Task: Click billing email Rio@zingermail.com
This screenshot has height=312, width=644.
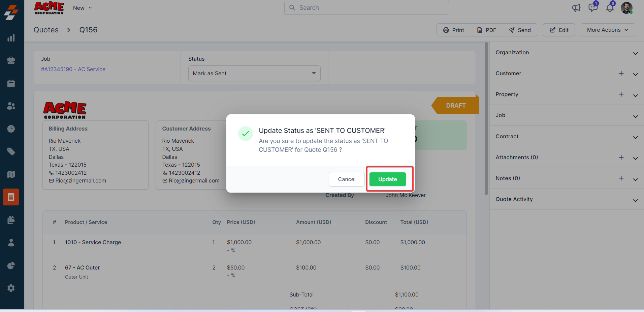Action: pos(81,180)
